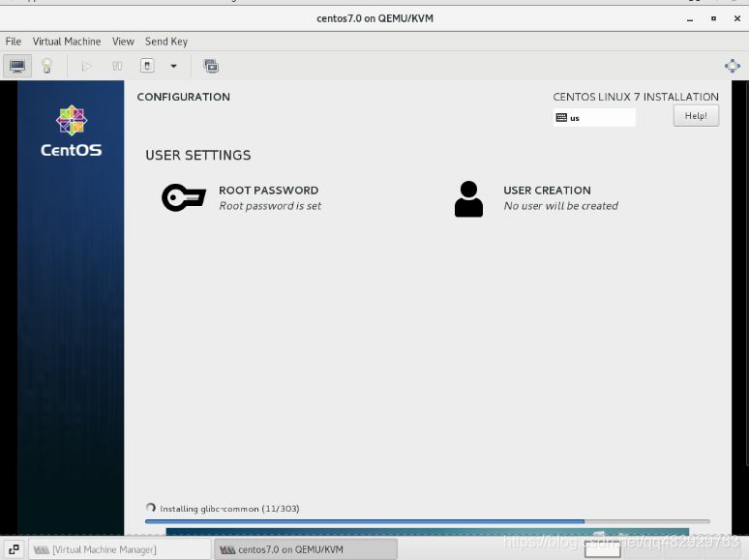The width and height of the screenshot is (749, 560).
Task: Click the CentOS logo
Action: [x=72, y=131]
